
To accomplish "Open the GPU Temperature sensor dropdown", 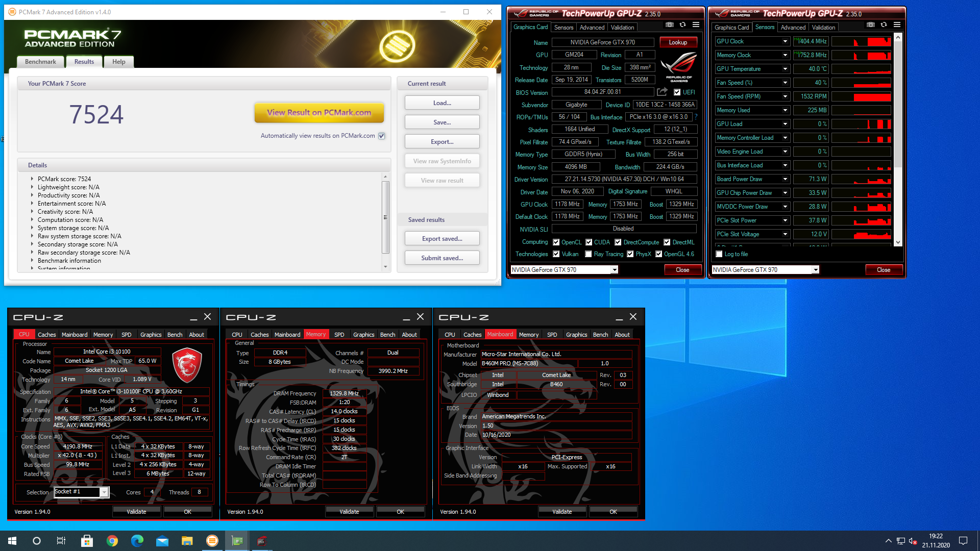I will pyautogui.click(x=785, y=69).
